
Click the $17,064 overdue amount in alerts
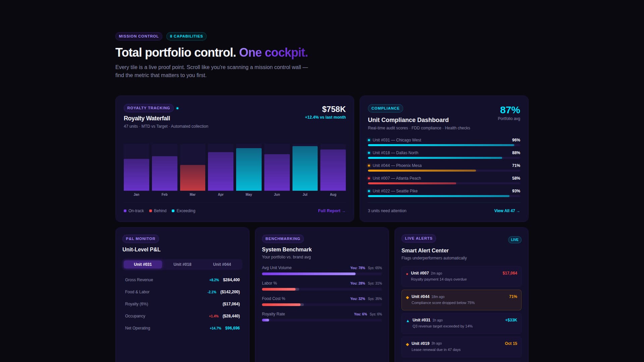[x=510, y=273]
